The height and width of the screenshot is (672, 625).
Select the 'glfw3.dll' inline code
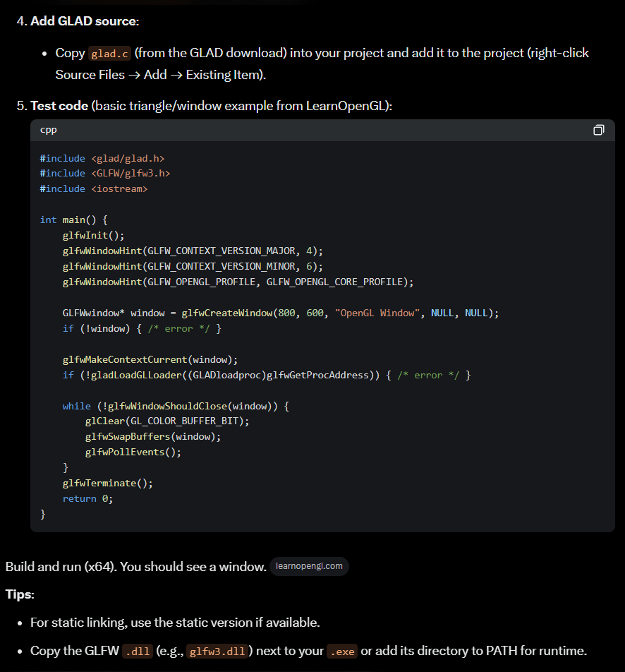(217, 652)
